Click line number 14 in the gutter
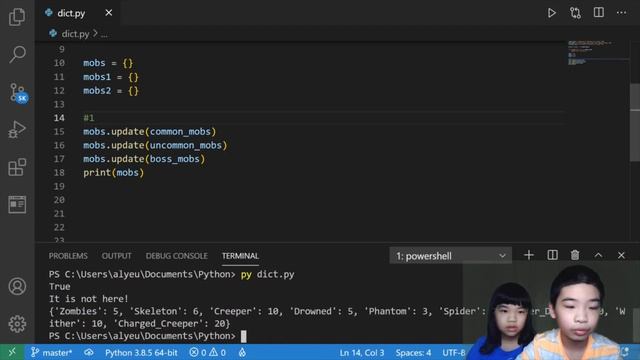Screen dimensions: 640x360 click(x=59, y=118)
